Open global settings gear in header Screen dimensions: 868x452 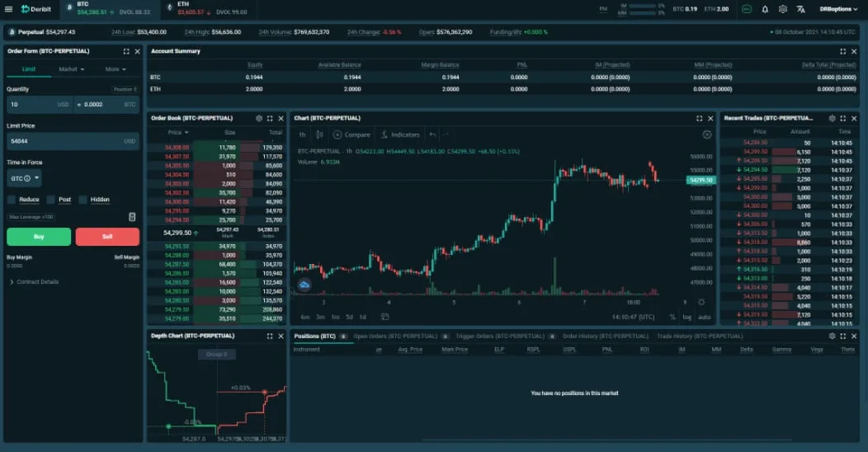[783, 9]
